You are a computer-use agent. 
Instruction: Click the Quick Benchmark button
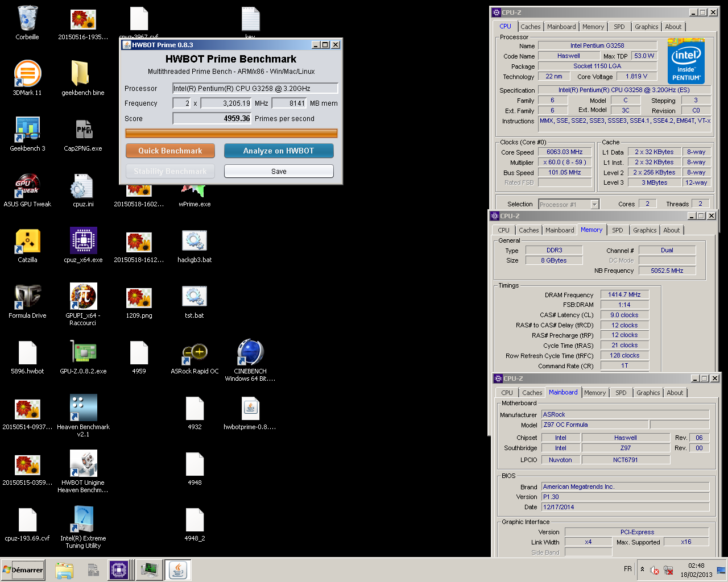pos(170,151)
